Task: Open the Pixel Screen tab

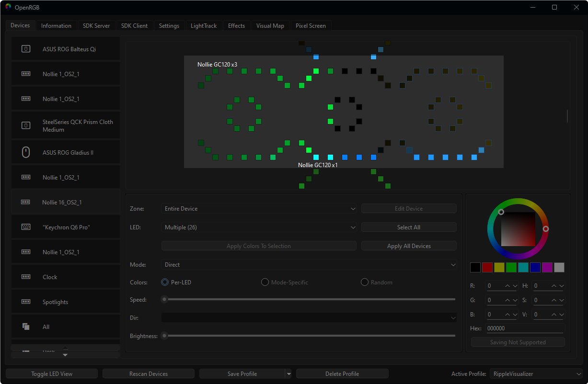Action: pos(311,26)
